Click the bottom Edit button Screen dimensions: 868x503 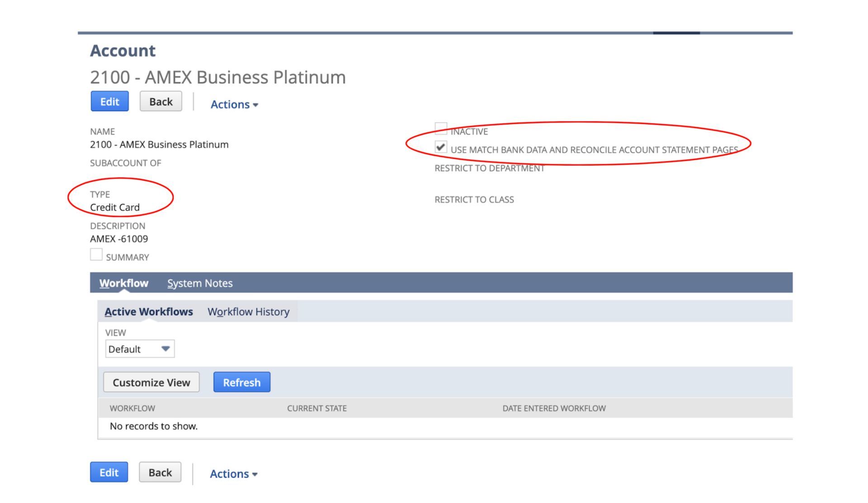tap(109, 472)
